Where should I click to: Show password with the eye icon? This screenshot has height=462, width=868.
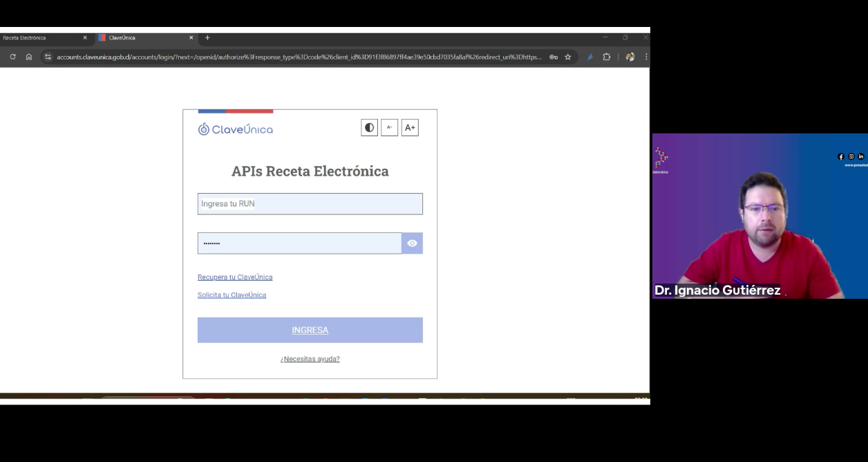tap(412, 243)
